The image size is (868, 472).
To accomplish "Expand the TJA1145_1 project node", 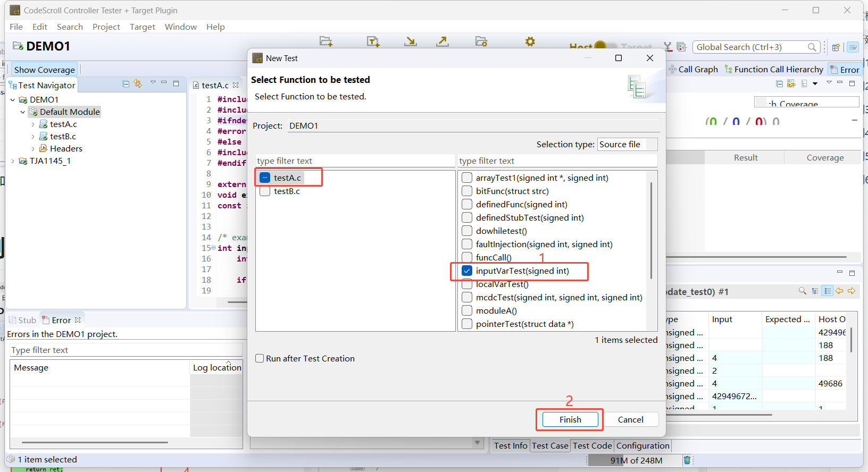I will coord(13,161).
